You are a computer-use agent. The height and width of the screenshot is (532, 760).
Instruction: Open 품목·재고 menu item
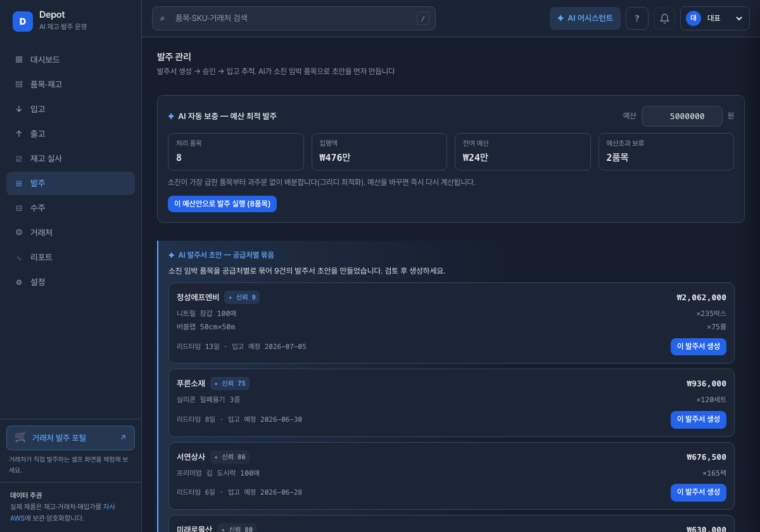tap(70, 84)
